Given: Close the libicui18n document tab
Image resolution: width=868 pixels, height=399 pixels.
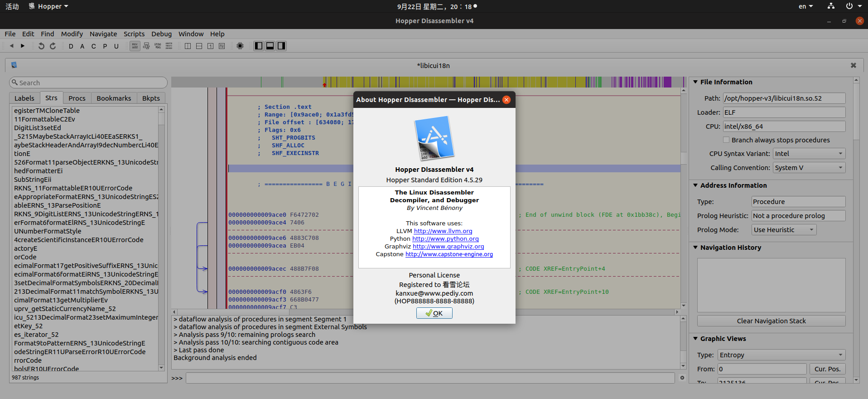Looking at the screenshot, I should tap(854, 65).
